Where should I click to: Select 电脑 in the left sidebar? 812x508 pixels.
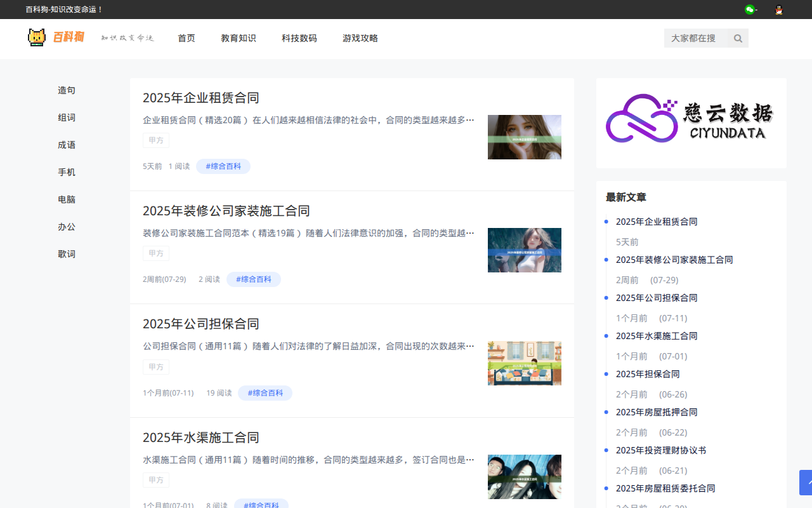(67, 199)
